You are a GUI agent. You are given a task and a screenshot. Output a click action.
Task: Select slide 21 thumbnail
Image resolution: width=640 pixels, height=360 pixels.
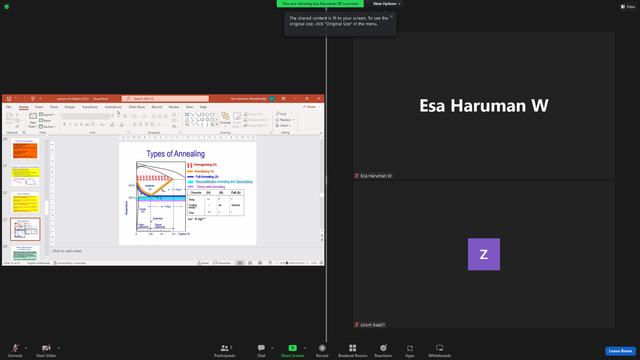point(25,176)
